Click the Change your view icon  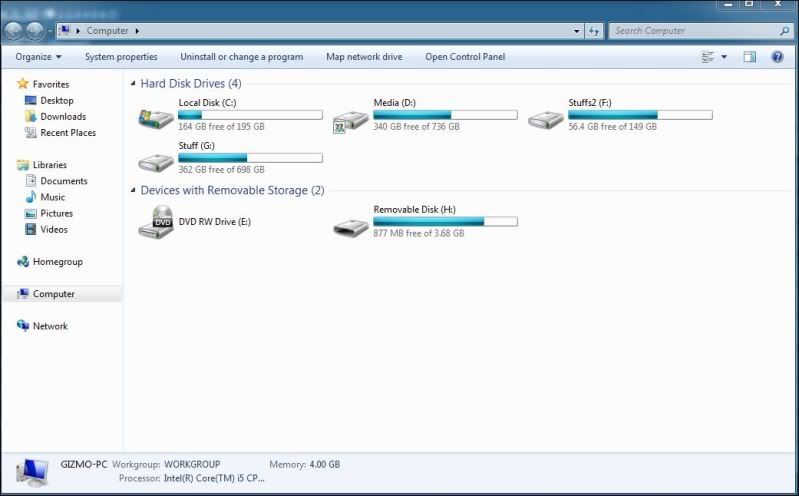click(708, 57)
